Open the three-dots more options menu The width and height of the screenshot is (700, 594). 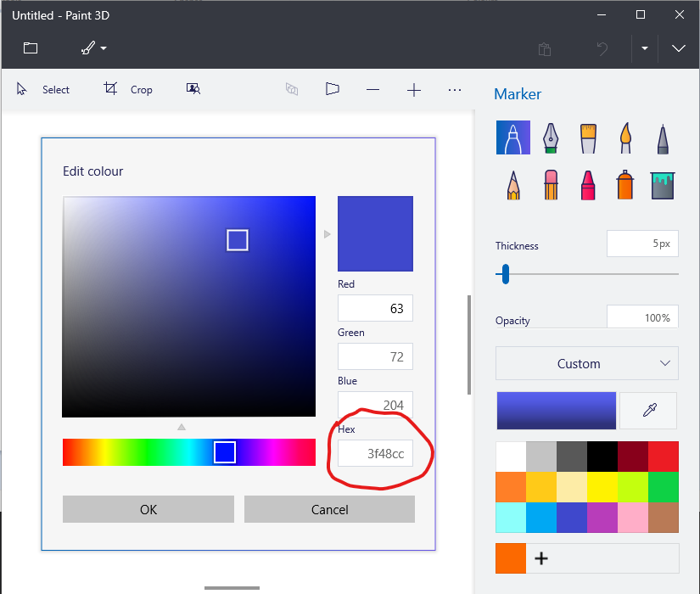click(x=455, y=90)
